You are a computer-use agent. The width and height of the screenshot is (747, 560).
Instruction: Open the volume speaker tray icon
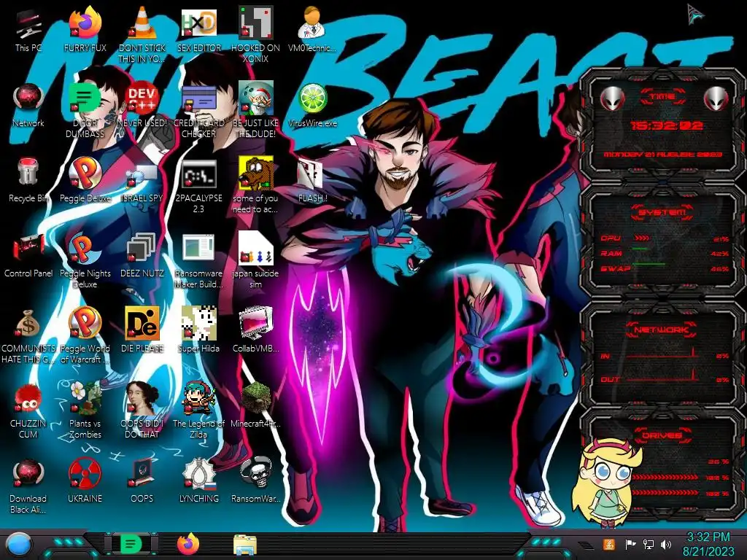666,544
